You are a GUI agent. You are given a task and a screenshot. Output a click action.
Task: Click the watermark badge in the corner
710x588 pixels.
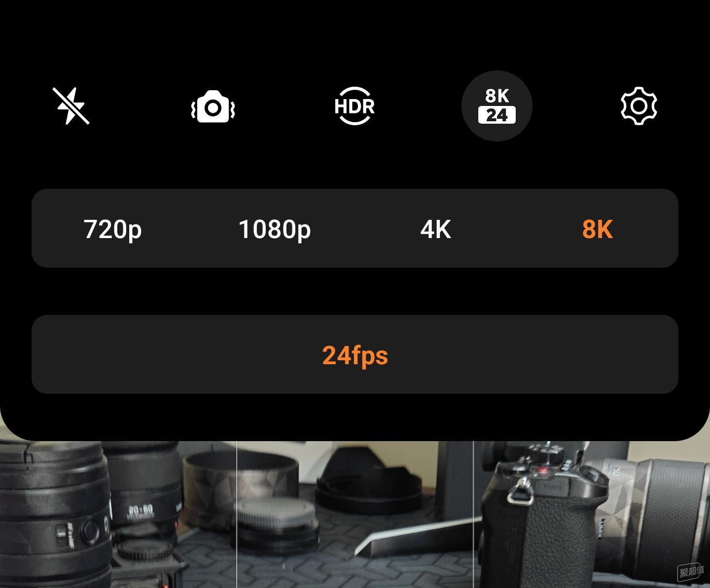click(691, 572)
